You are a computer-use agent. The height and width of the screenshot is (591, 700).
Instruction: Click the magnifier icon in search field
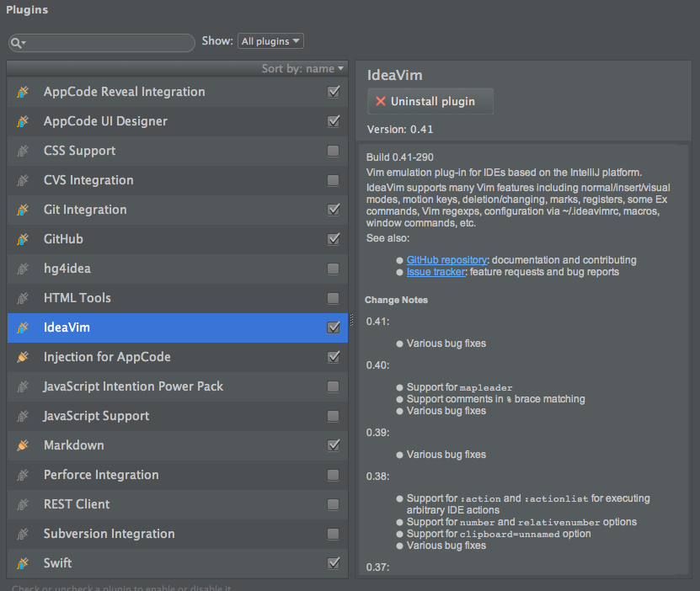click(18, 43)
